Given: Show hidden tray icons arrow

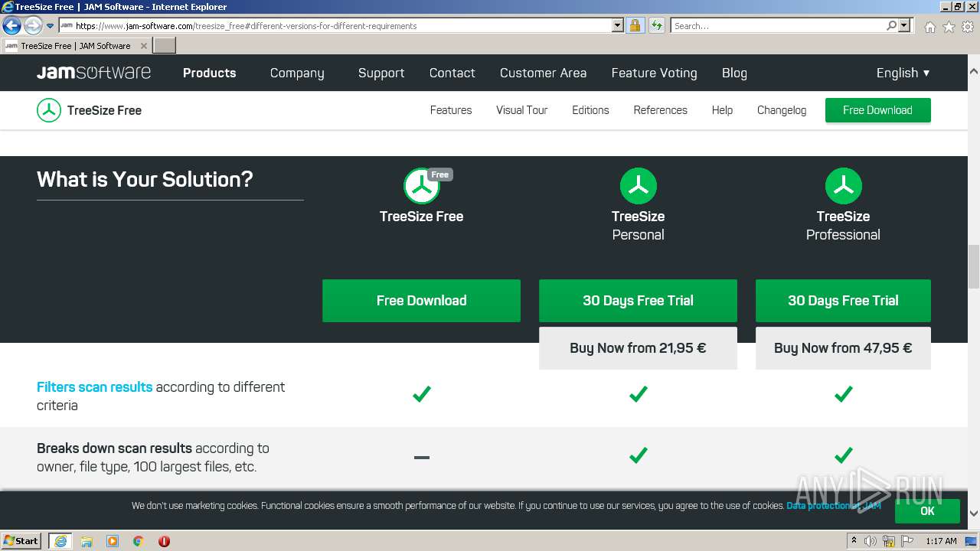Looking at the screenshot, I should tap(854, 541).
